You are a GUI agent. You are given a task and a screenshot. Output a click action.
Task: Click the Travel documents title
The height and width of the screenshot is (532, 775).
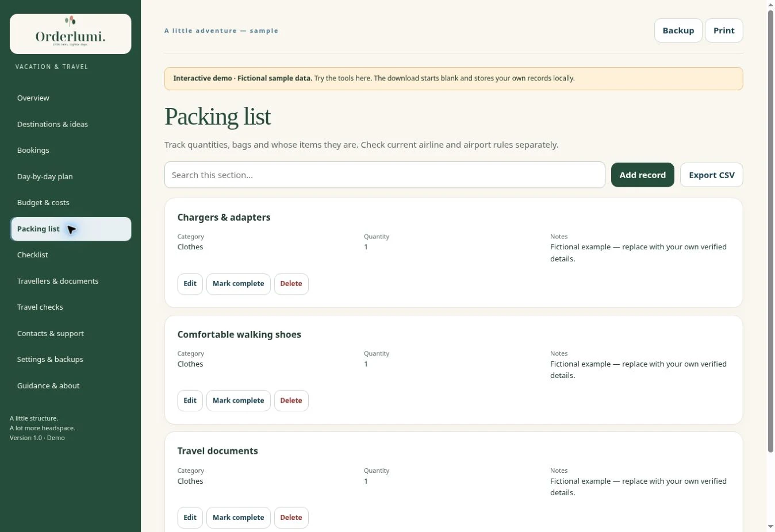coord(217,451)
